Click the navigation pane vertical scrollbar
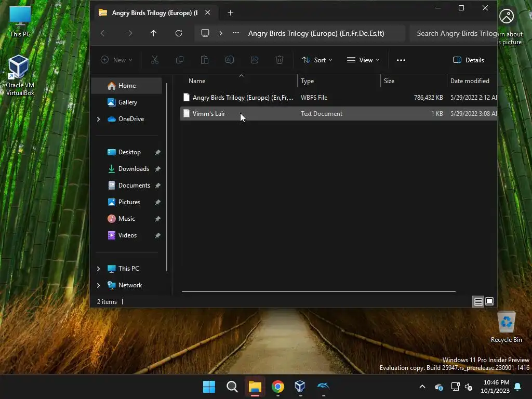Screen dimensions: 532x399 [167, 177]
